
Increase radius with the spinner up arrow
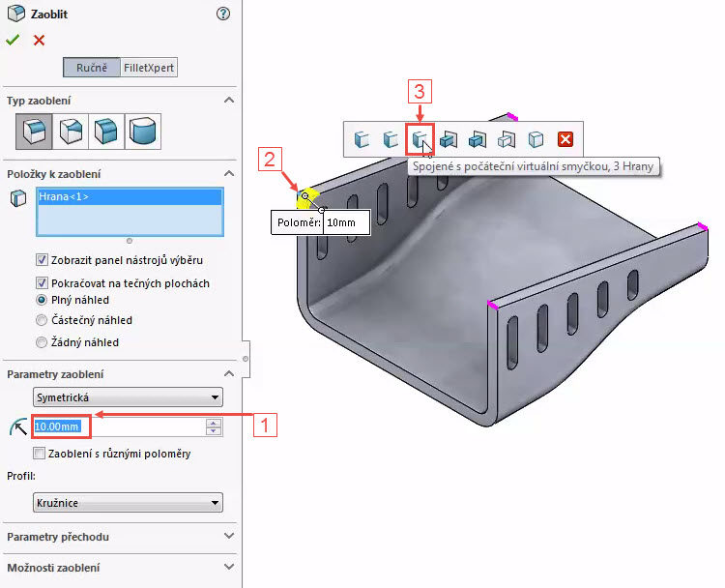coord(214,423)
